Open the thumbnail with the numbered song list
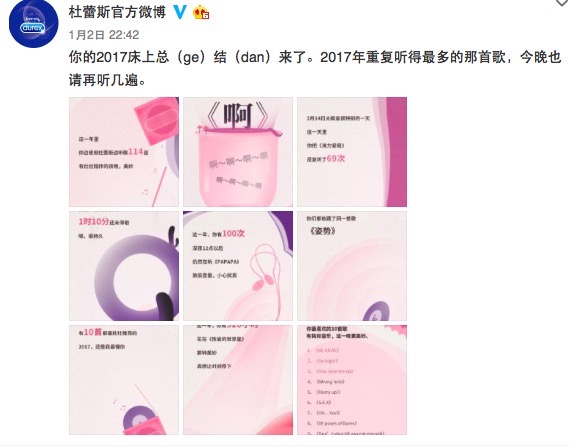569x448 pixels. click(x=352, y=380)
